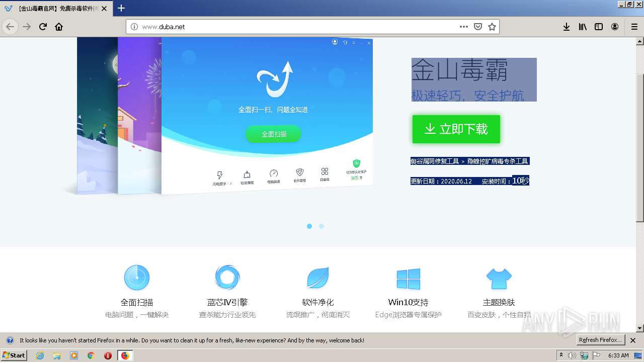Open the Firefox hamburger menu

(x=634, y=27)
